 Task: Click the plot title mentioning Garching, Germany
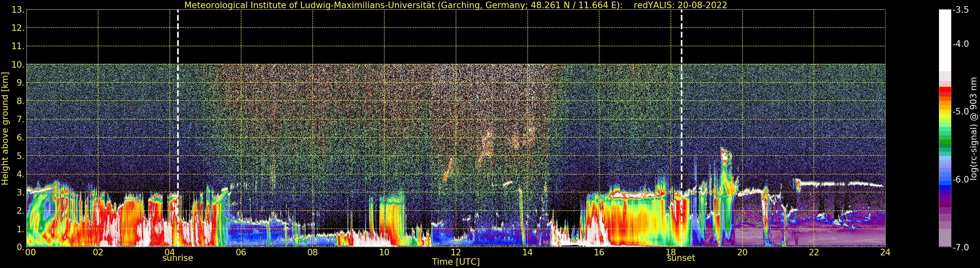pos(456,5)
